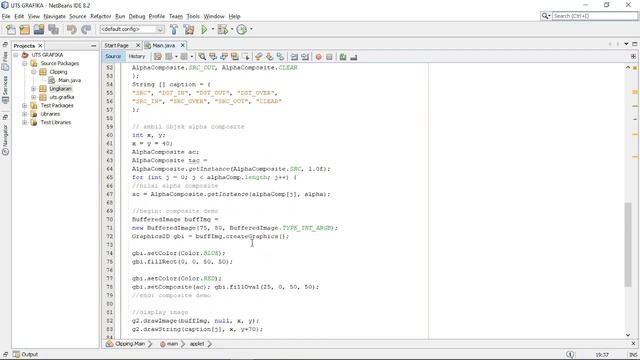Click the Search (Ctrl+I) field
The width and height of the screenshot is (640, 360).
tap(595, 16)
